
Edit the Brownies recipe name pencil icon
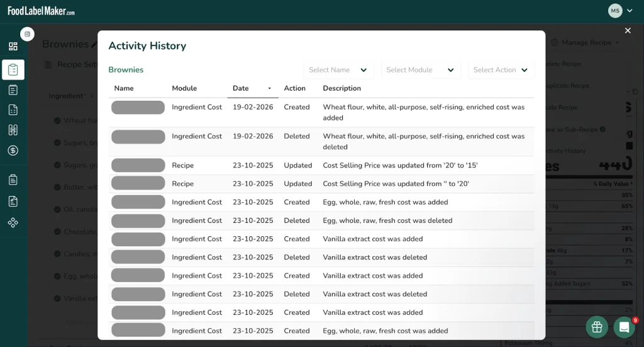click(x=94, y=45)
